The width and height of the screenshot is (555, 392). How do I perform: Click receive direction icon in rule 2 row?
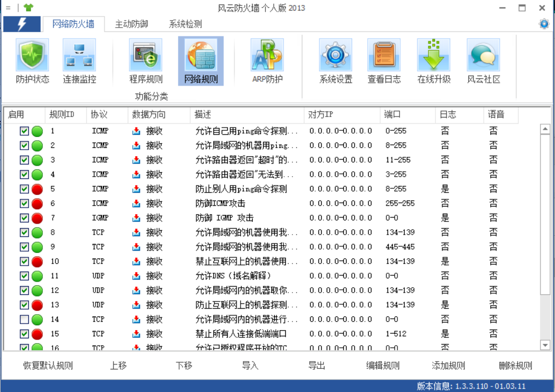[x=137, y=145]
